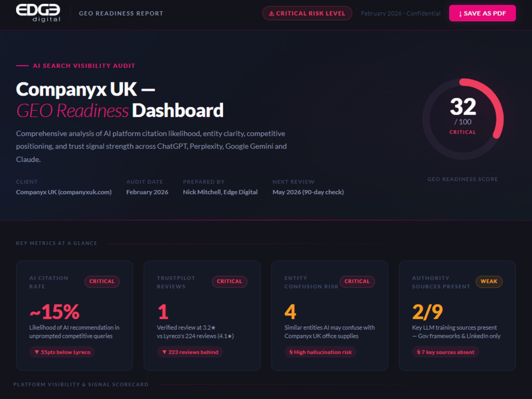The height and width of the screenshot is (399, 532).
Task: Click the 32 score gauge ring
Action: click(x=463, y=119)
